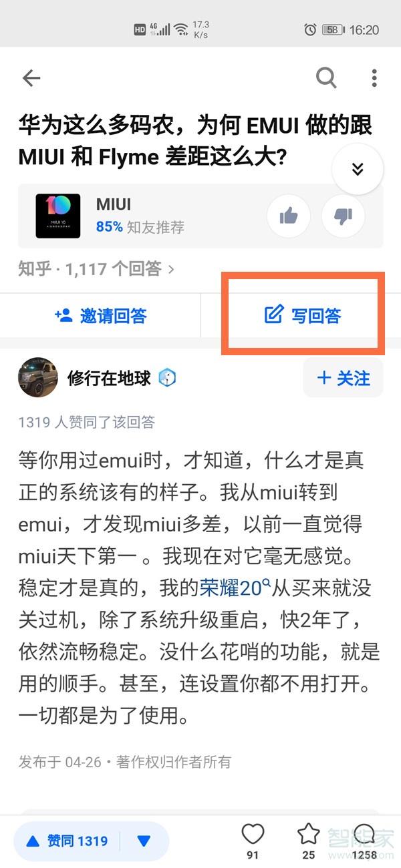The image size is (401, 868).
Task: Tap the verification badge beside 修行在地球
Action: pyautogui.click(x=167, y=379)
